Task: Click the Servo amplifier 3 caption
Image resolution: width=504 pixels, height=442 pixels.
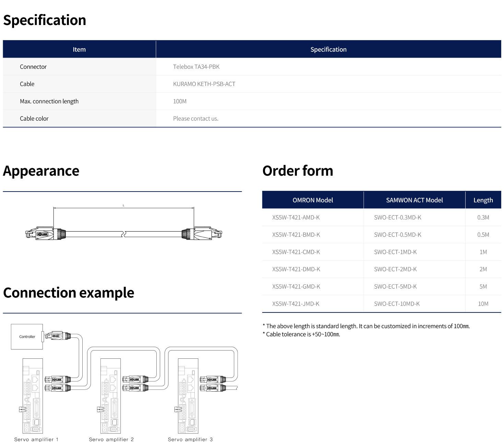Action: [x=190, y=439]
